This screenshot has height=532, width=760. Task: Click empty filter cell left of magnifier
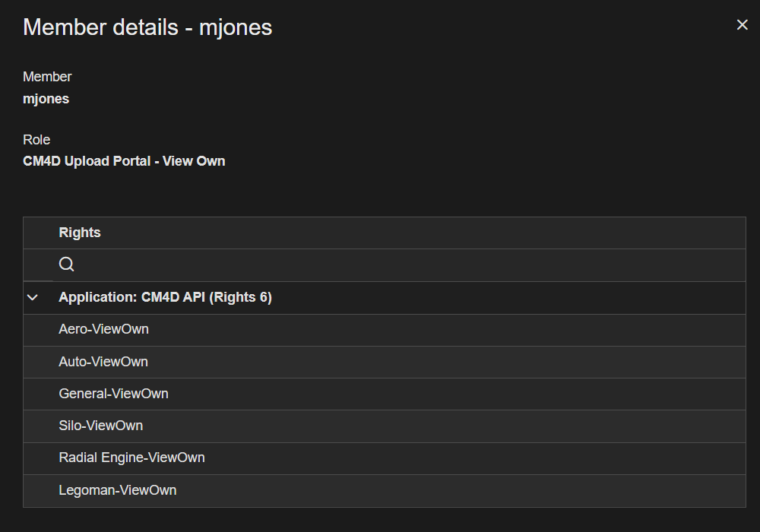38,265
